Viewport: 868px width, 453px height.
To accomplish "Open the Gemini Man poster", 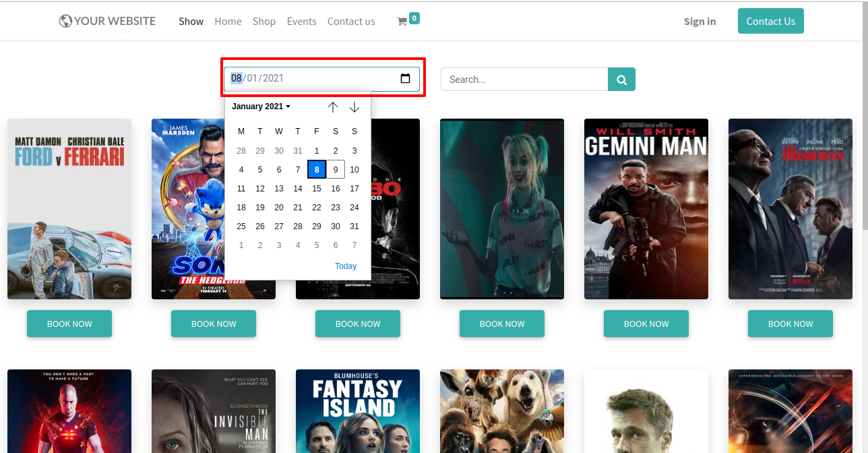I will [646, 209].
